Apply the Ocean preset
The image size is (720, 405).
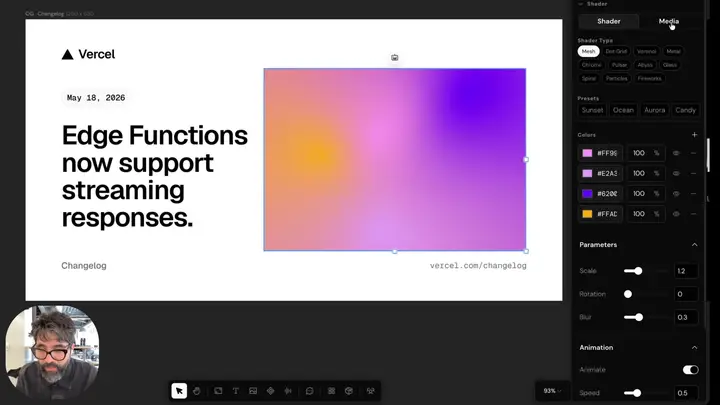pos(623,110)
